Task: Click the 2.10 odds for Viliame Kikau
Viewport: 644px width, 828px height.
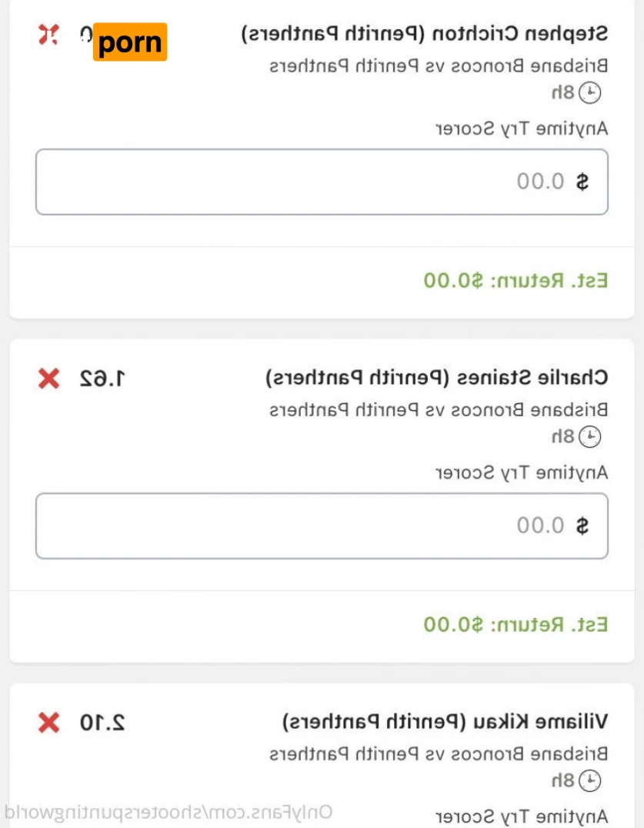Action: pos(102,723)
